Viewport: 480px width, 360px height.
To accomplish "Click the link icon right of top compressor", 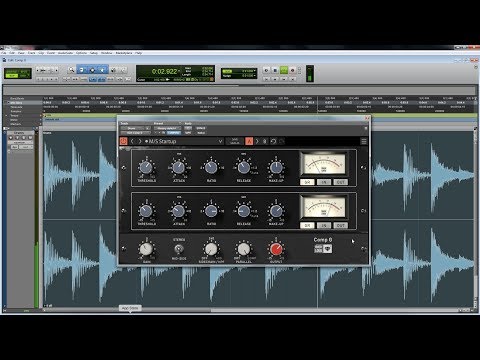I will [363, 168].
